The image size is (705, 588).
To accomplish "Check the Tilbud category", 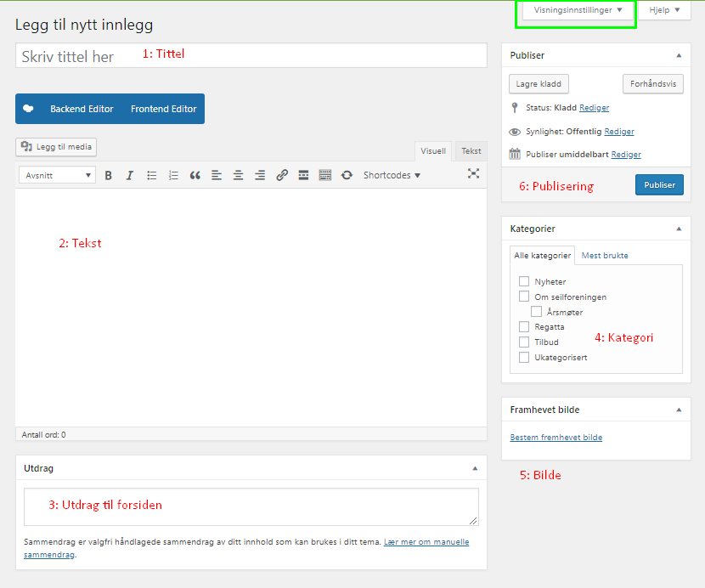I will 524,342.
